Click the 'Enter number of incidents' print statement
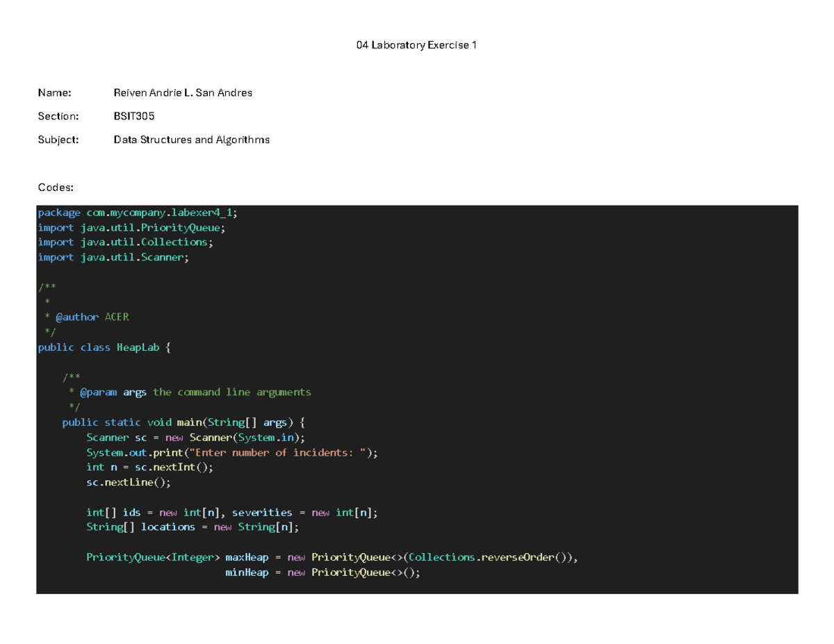This screenshot has height=644, width=834. pyautogui.click(x=233, y=452)
